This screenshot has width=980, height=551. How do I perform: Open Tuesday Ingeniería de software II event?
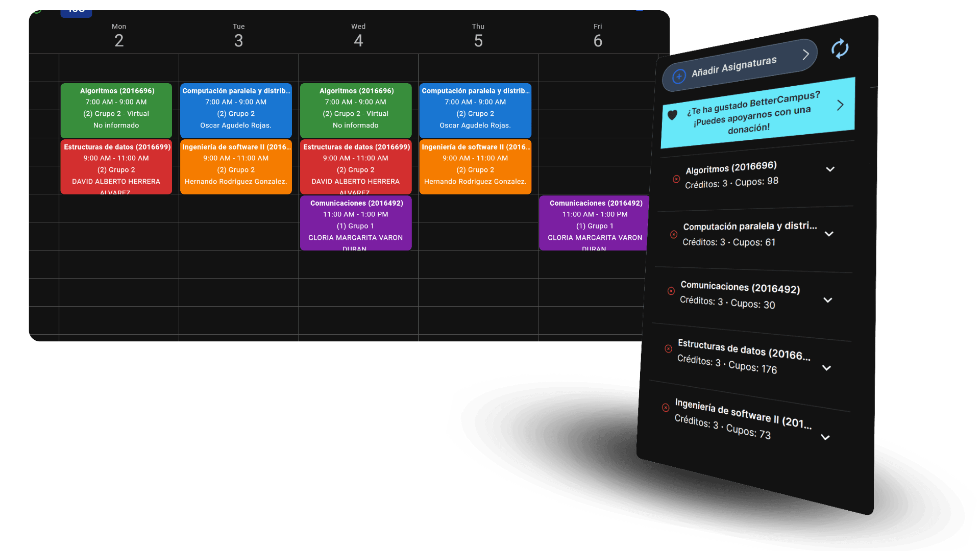pos(236,167)
